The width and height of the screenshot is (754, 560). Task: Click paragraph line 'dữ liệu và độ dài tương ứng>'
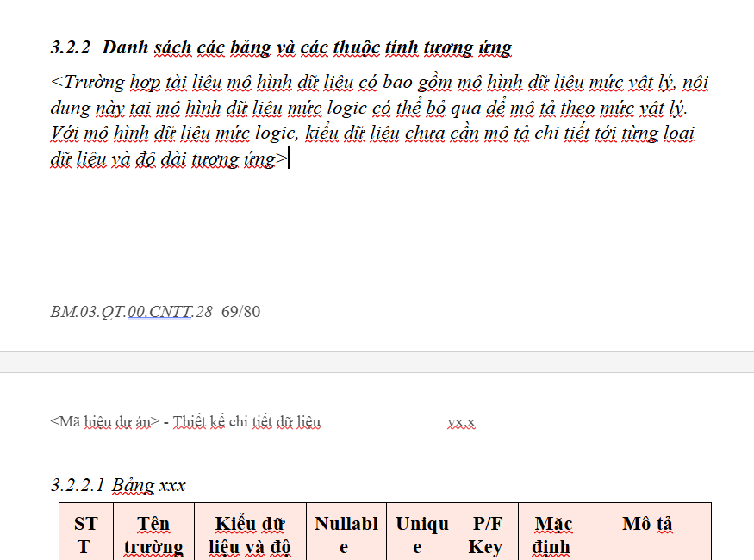click(169, 159)
